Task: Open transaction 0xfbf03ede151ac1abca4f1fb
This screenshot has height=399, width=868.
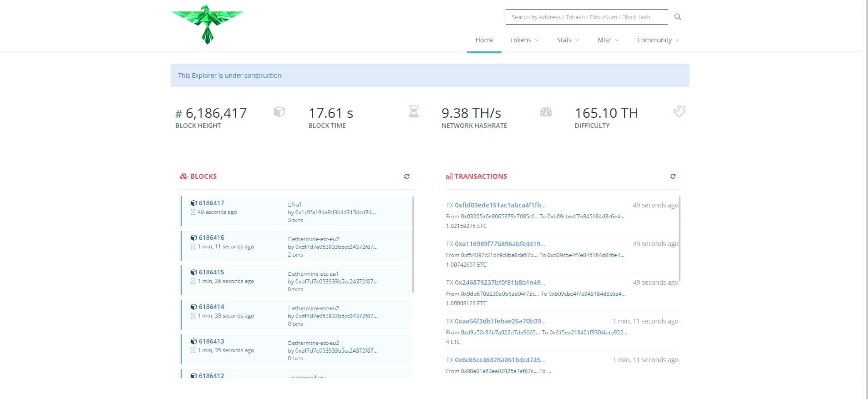Action: click(500, 205)
